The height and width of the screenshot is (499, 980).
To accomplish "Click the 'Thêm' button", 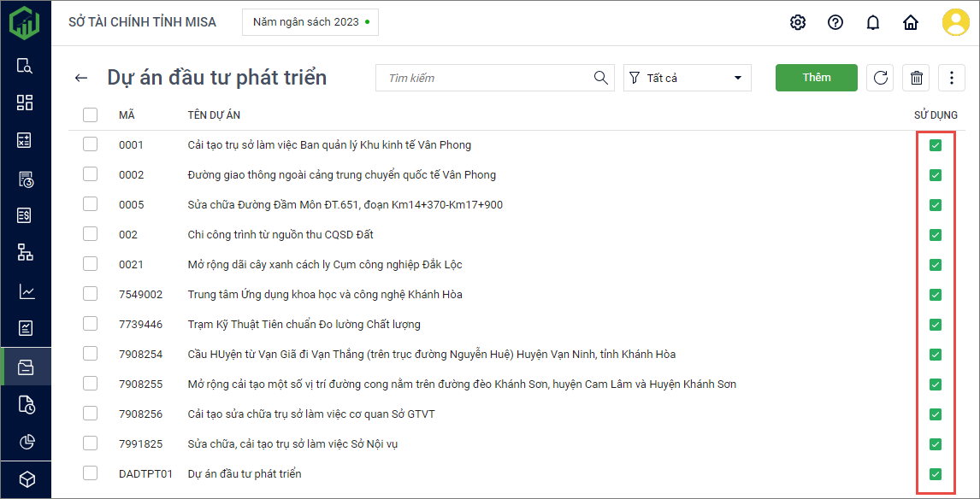I will pyautogui.click(x=816, y=78).
